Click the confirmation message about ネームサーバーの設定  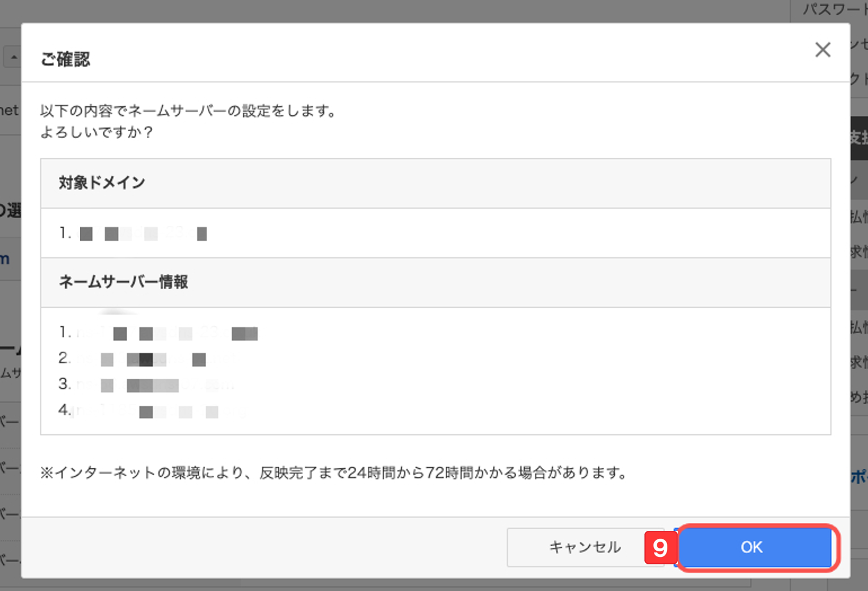pyautogui.click(x=189, y=111)
